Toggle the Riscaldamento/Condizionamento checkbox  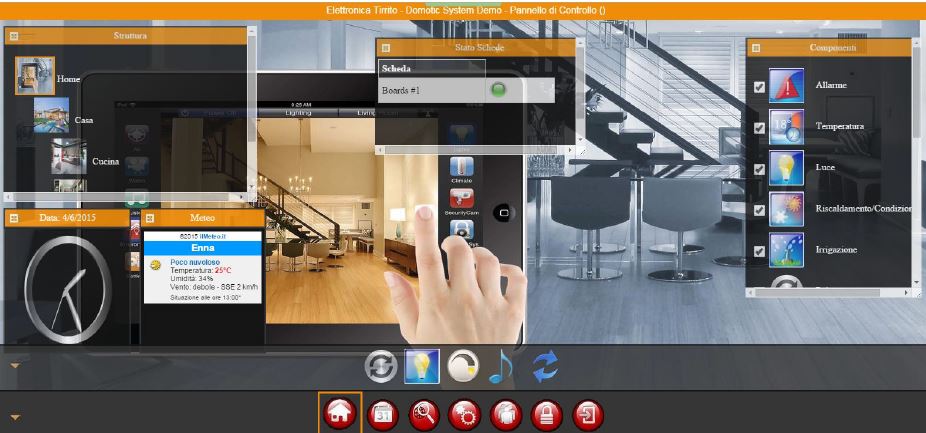tap(759, 210)
